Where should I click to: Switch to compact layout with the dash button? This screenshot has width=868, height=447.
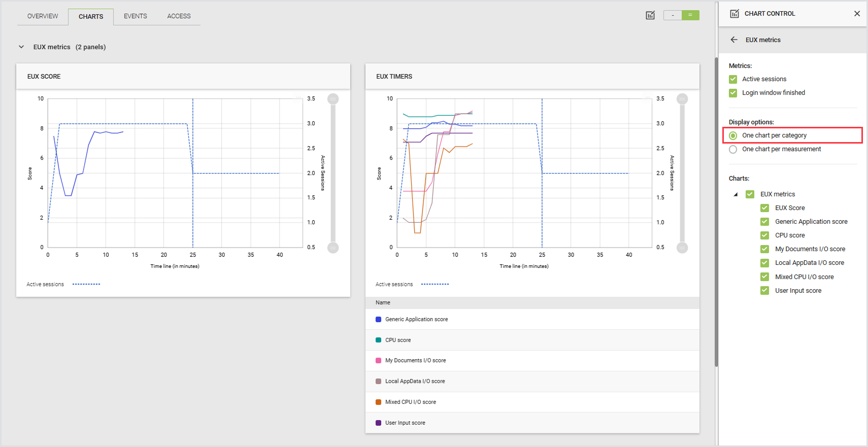[673, 15]
